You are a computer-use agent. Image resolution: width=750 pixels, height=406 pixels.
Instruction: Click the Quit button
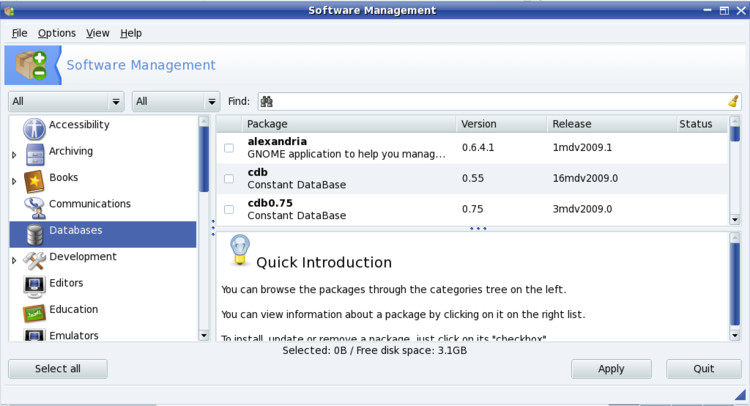tap(703, 369)
